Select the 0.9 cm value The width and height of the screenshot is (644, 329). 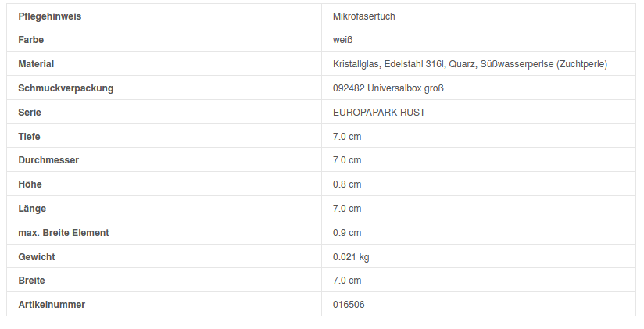[347, 233]
